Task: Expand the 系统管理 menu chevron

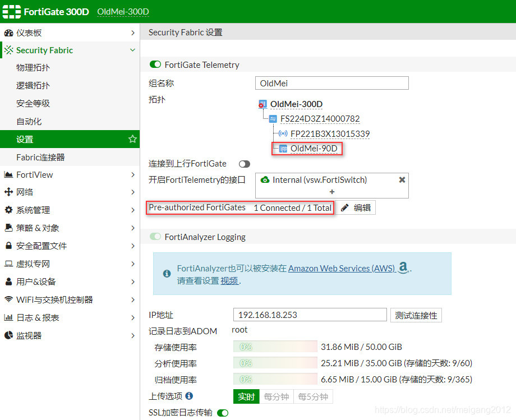Action: (132, 210)
